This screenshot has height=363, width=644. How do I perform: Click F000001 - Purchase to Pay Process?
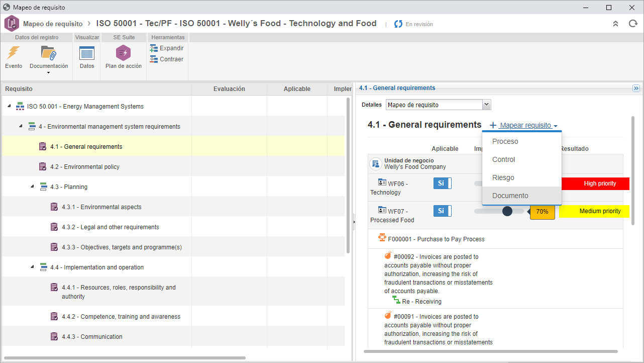[436, 239]
